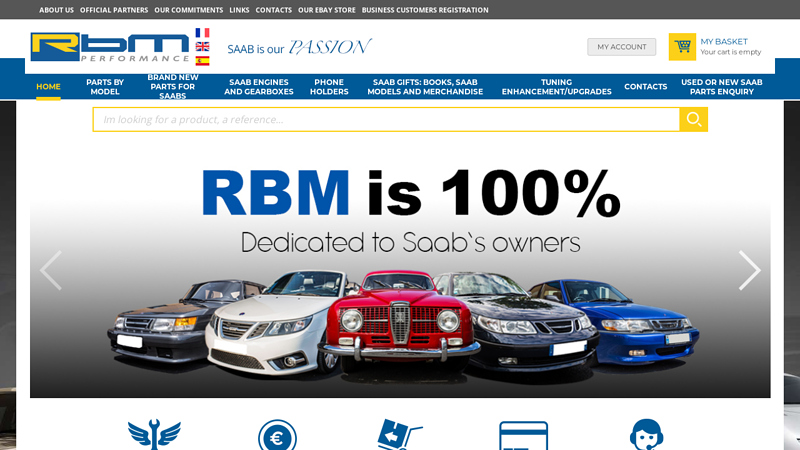Screen dimensions: 800x450
Task: Click 'SAAB is our PASSION' slogan
Action: 299,47
